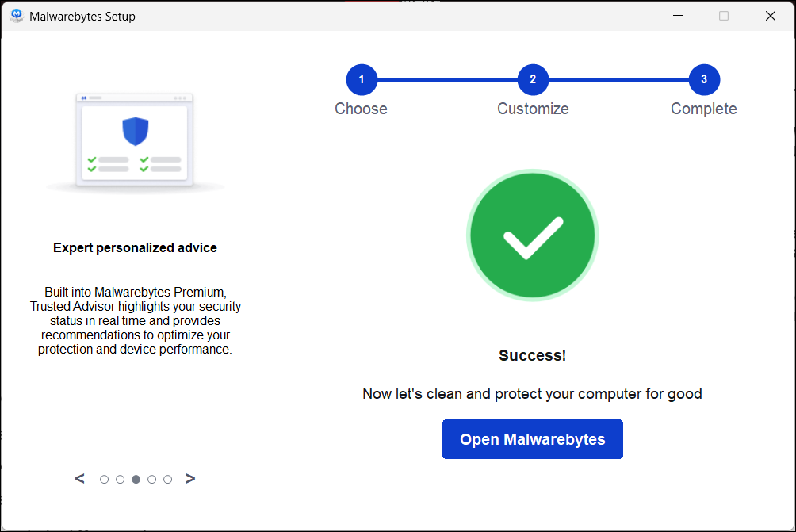Select the second carousel dot

pyautogui.click(x=120, y=479)
